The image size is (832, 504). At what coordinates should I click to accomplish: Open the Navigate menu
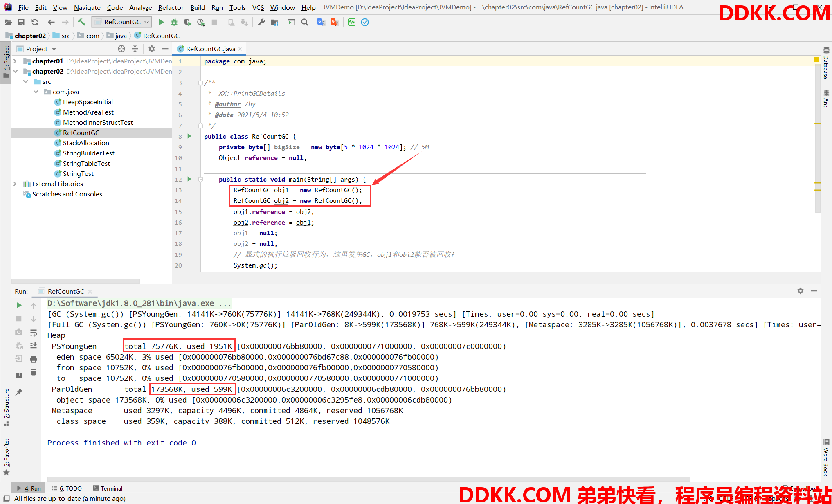pos(87,7)
